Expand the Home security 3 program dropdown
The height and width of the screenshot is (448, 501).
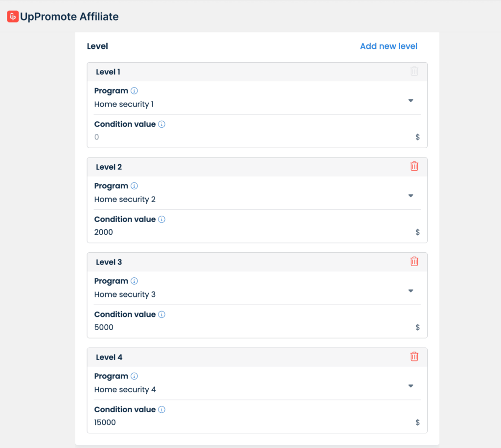click(x=410, y=291)
